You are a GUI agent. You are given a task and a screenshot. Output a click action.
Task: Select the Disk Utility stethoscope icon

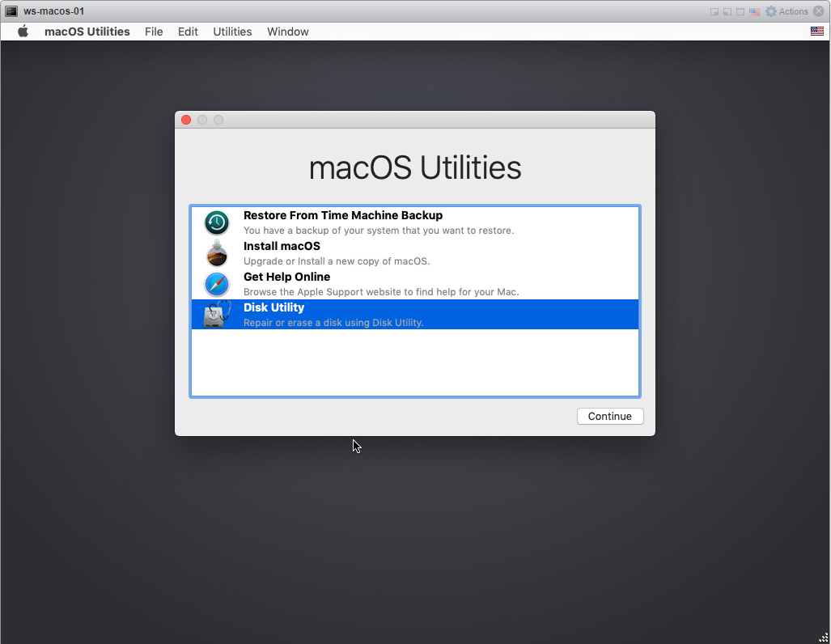(x=218, y=315)
